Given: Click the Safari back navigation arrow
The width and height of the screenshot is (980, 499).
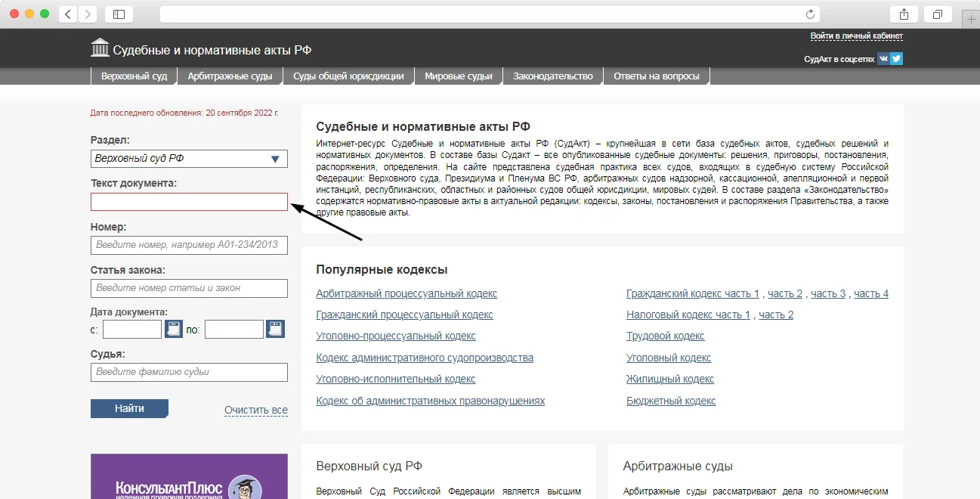Looking at the screenshot, I should [68, 14].
